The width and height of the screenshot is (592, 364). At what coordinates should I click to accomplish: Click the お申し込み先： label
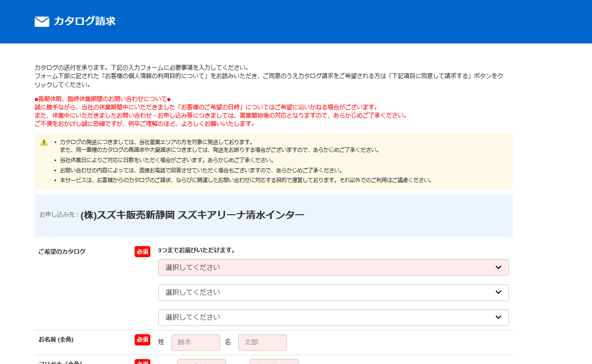coord(60,215)
